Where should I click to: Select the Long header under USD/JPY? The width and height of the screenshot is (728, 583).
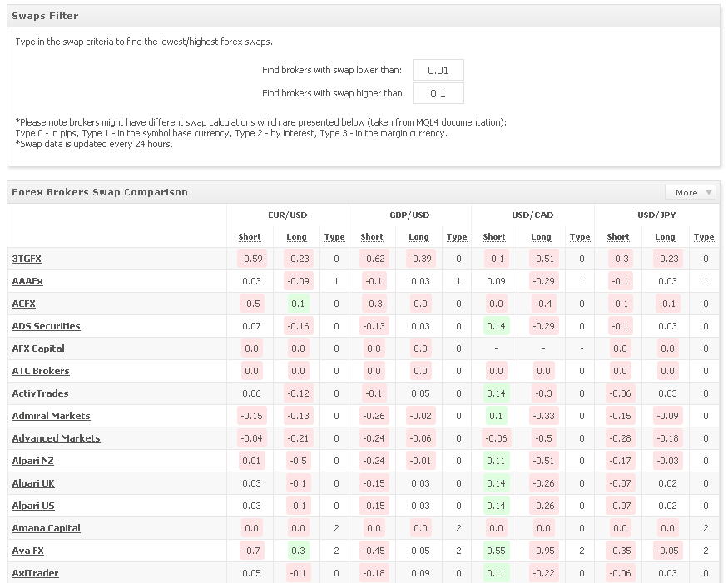pos(665,237)
